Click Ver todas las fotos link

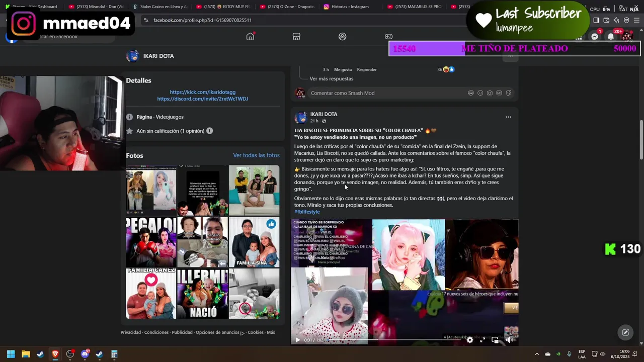point(256,155)
